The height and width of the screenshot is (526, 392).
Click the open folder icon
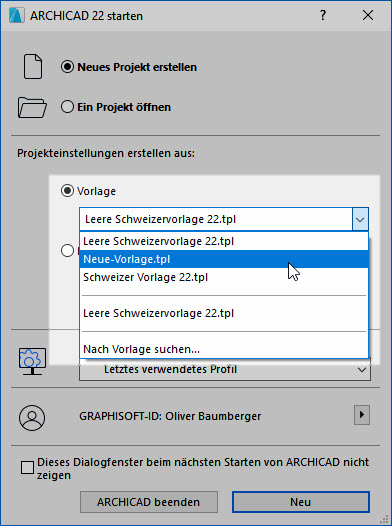pyautogui.click(x=32, y=107)
